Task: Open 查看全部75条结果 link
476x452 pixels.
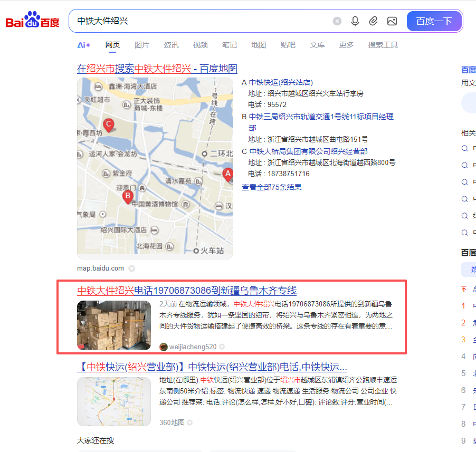Action: [x=271, y=187]
